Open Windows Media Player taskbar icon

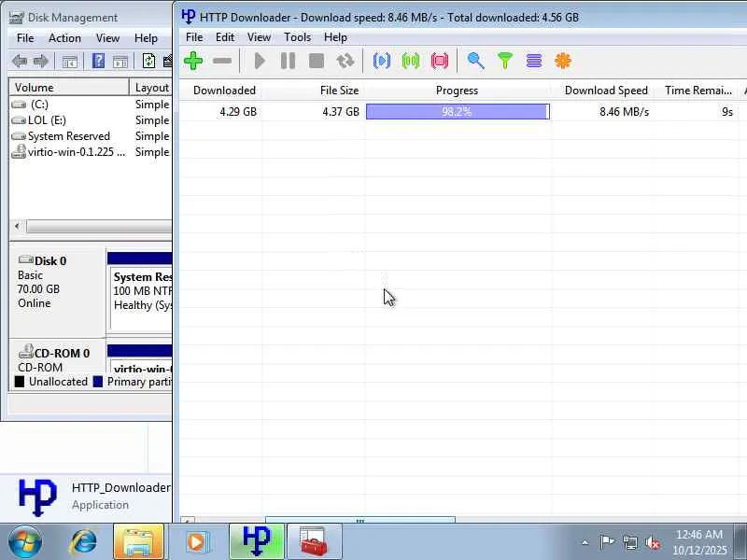point(196,542)
